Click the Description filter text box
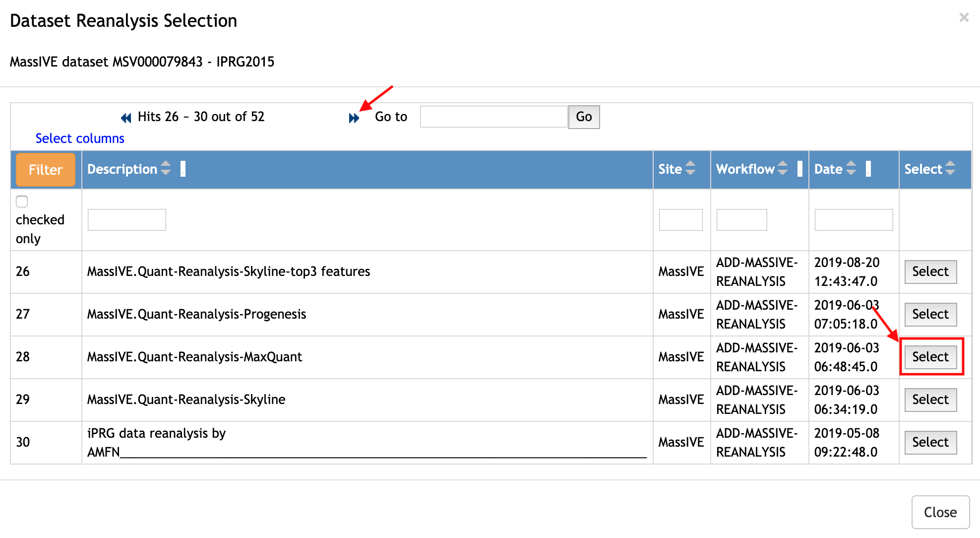980x538 pixels. point(127,220)
